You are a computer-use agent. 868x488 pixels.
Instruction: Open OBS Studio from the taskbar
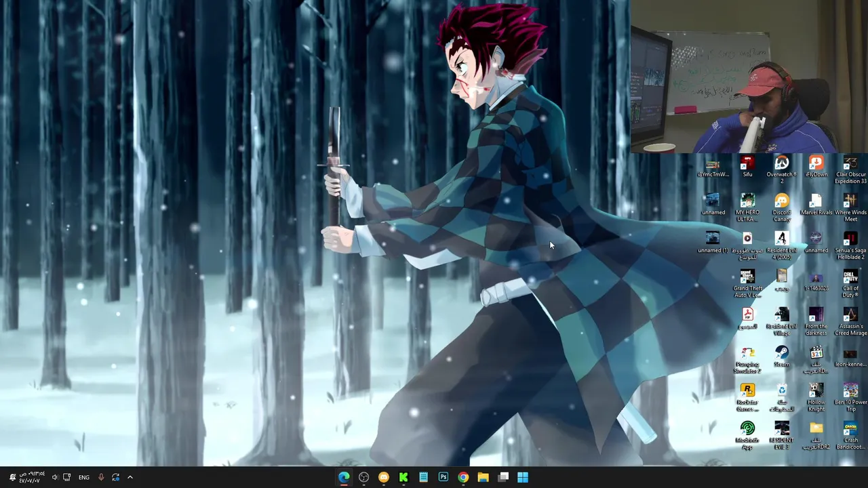(363, 477)
